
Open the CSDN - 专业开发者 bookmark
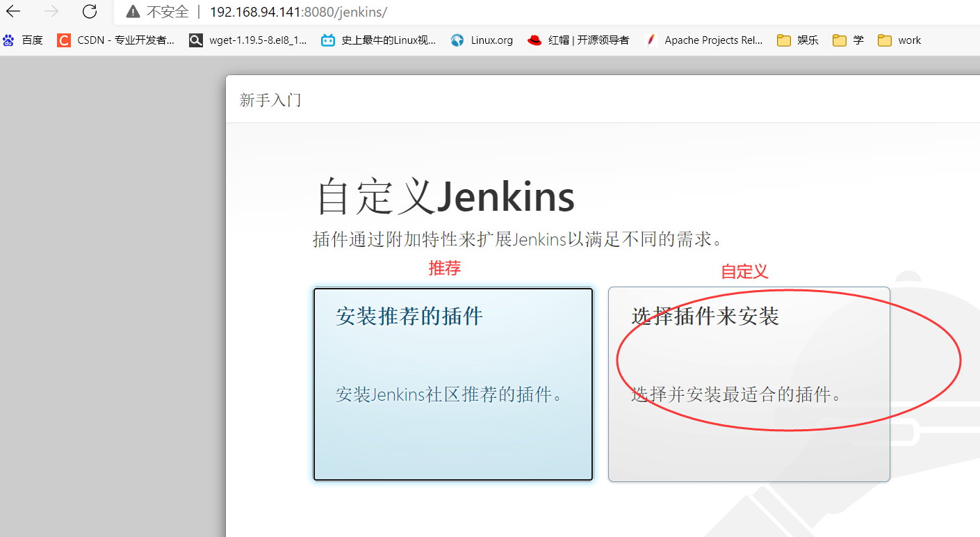point(116,40)
